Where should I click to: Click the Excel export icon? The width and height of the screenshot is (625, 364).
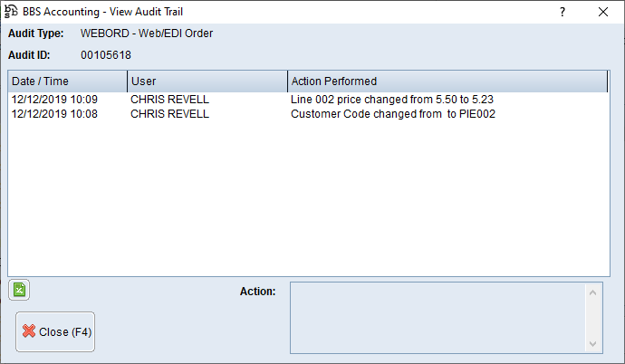coord(18,290)
